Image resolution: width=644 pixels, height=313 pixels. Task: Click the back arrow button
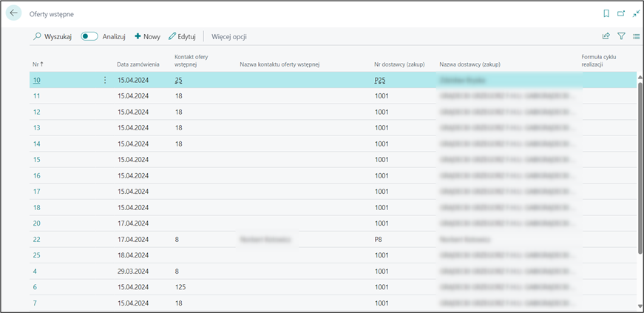pyautogui.click(x=13, y=13)
